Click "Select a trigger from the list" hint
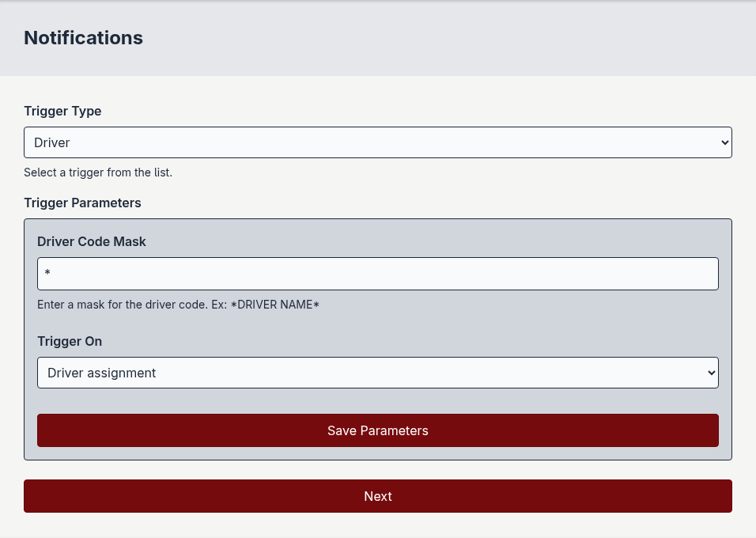The height and width of the screenshot is (538, 756). tap(98, 172)
